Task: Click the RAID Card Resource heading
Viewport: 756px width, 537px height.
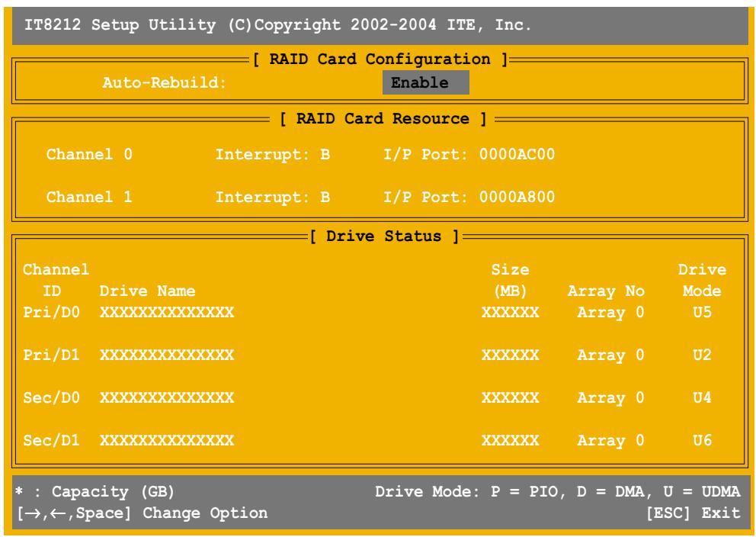Action: pos(383,119)
